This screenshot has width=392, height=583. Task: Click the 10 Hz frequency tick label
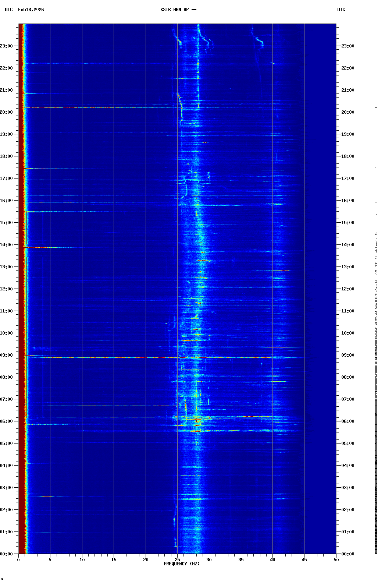82,559
